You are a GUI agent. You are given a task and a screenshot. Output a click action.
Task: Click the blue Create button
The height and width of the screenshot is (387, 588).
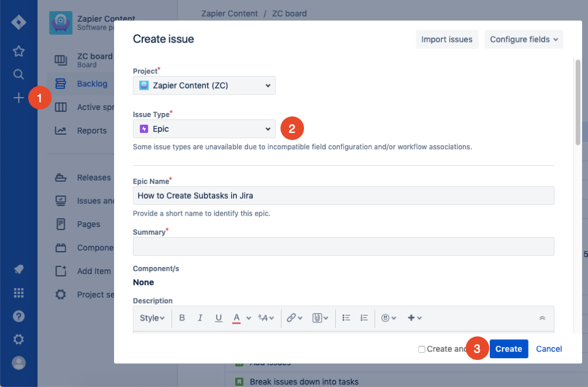(509, 349)
